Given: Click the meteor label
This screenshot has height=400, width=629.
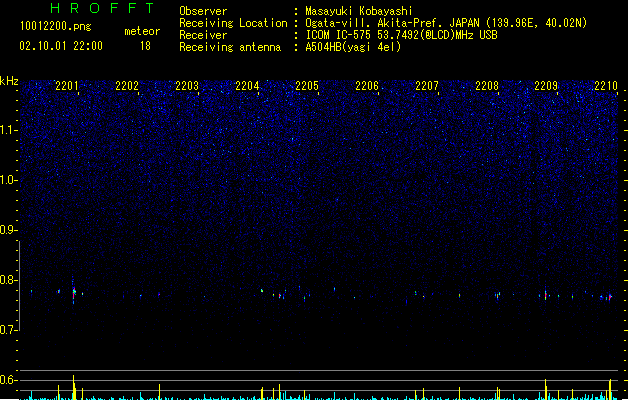Looking at the screenshot, I should 142,31.
